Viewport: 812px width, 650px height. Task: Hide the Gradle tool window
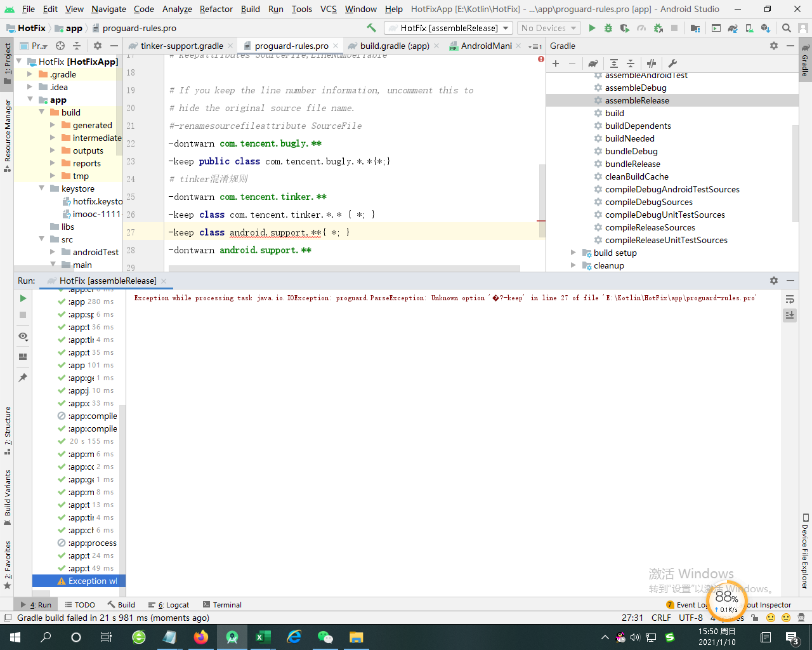click(790, 46)
